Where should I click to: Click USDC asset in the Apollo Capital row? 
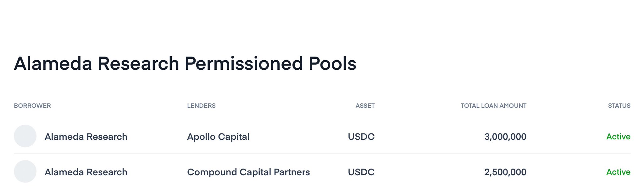pos(361,137)
